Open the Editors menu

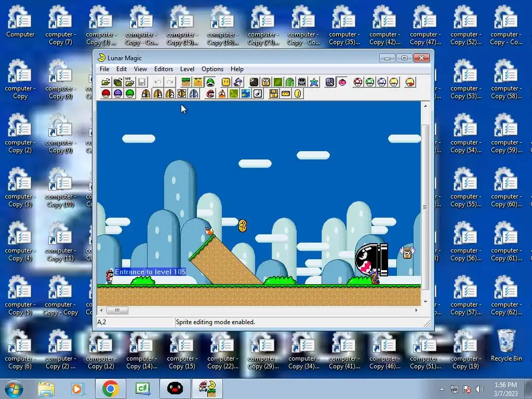[x=164, y=69]
